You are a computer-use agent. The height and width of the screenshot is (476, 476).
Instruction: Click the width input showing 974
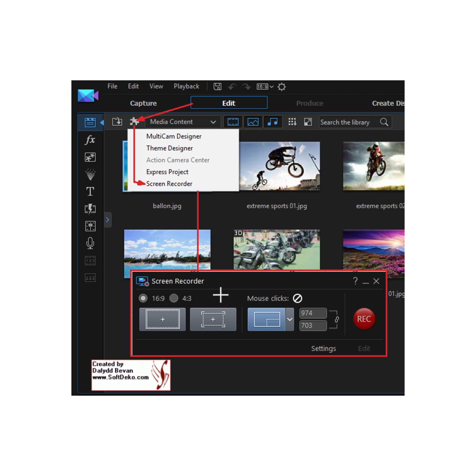click(x=312, y=313)
